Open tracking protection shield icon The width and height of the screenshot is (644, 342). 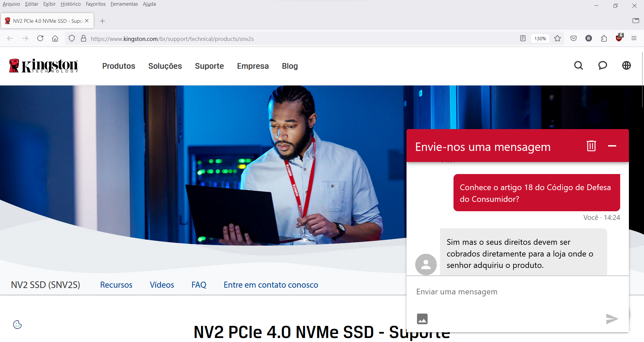[x=72, y=39]
